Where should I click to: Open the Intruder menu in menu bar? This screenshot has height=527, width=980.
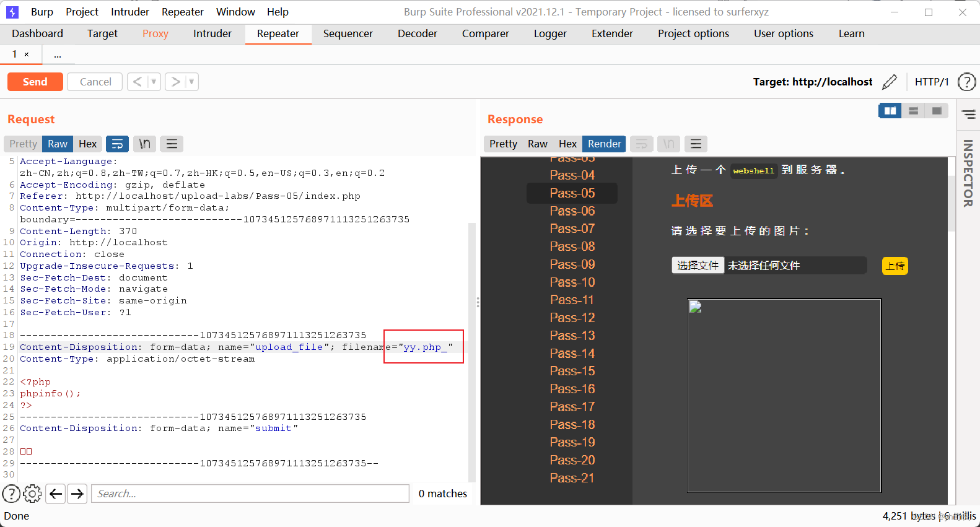pyautogui.click(x=130, y=12)
